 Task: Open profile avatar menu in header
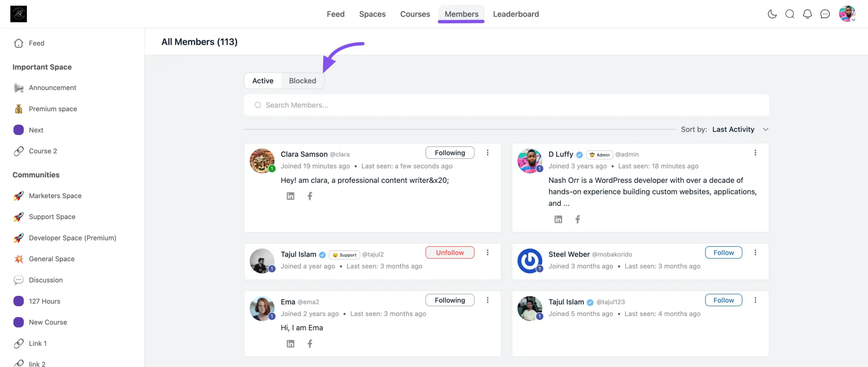847,14
